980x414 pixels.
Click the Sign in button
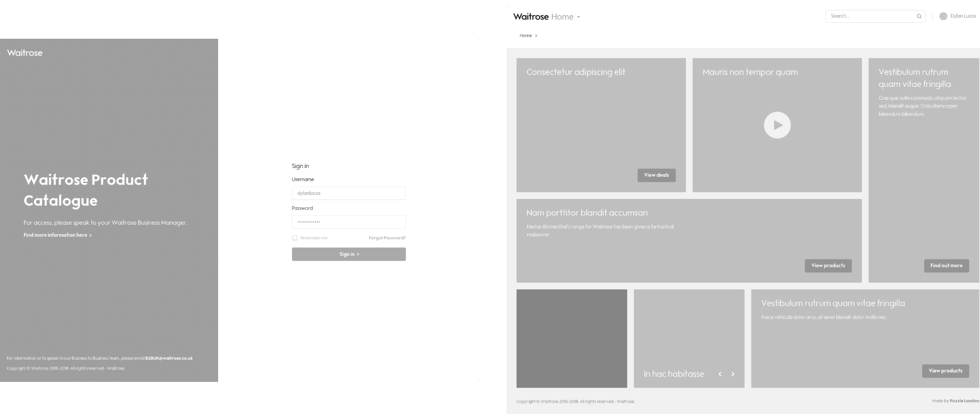(349, 254)
